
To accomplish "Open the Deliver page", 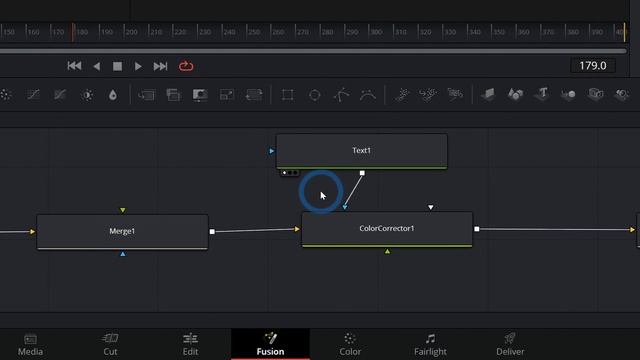I will [x=510, y=344].
